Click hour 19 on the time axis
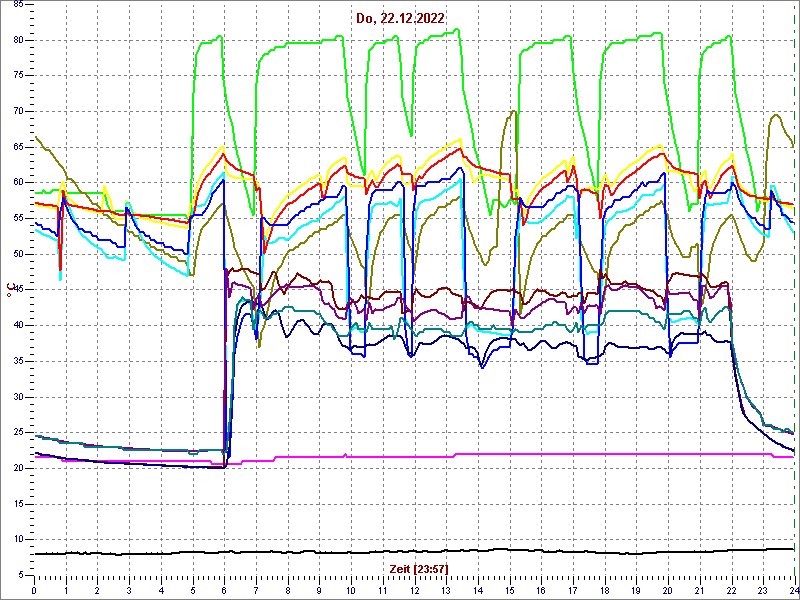This screenshot has width=800, height=600. [636, 590]
